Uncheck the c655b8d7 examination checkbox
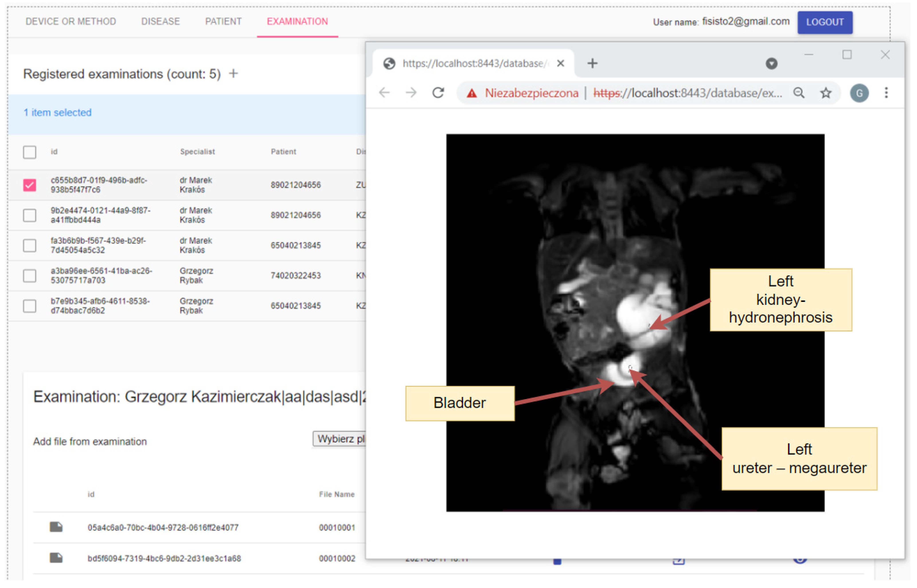Image resolution: width=917 pixels, height=588 pixels. click(30, 185)
